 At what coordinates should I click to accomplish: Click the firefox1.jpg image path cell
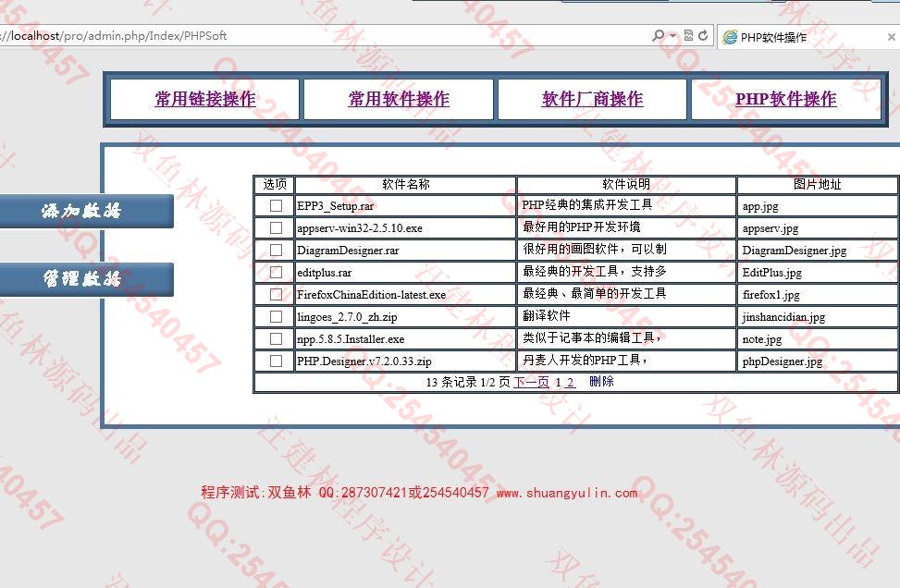pos(818,294)
